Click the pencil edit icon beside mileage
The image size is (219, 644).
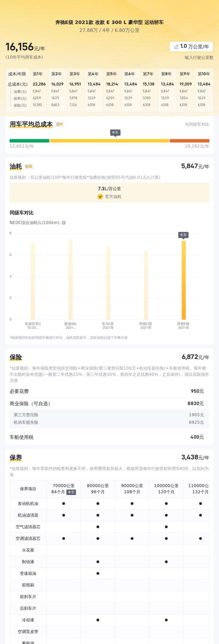click(x=176, y=47)
